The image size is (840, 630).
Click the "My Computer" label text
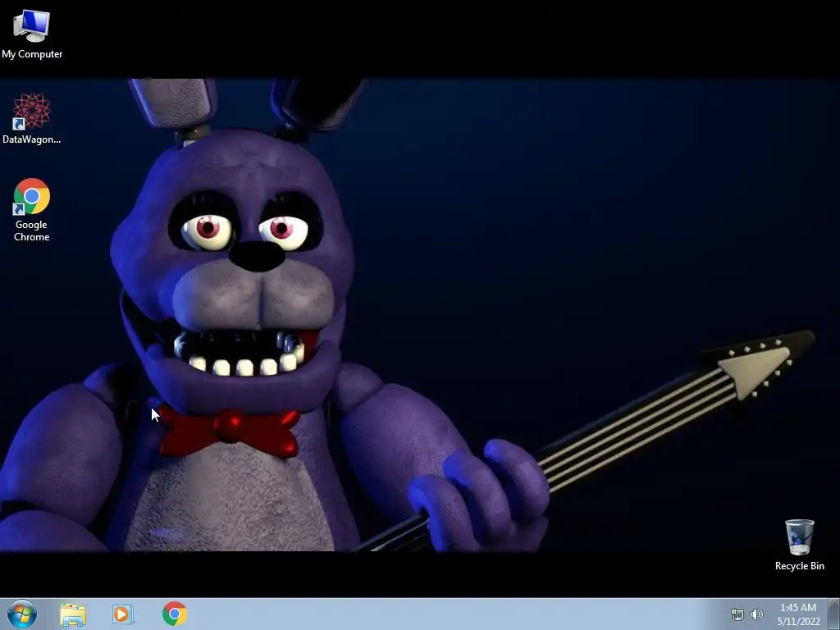pos(32,54)
